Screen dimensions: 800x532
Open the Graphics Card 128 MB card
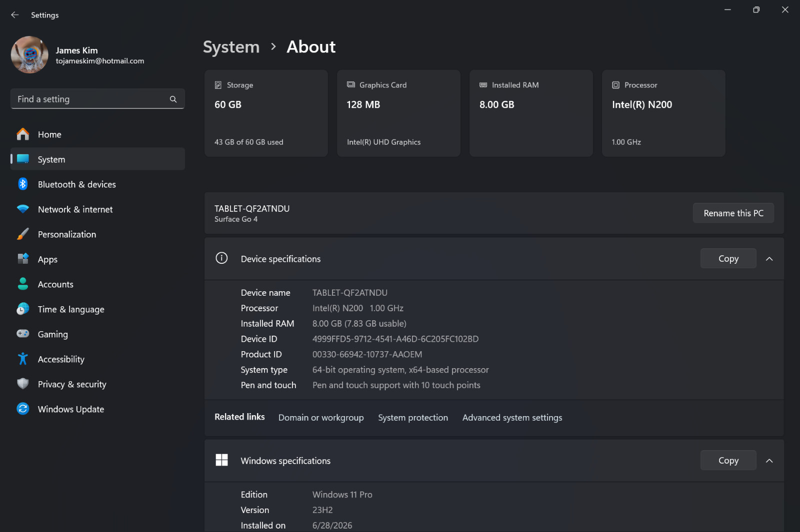pos(398,113)
